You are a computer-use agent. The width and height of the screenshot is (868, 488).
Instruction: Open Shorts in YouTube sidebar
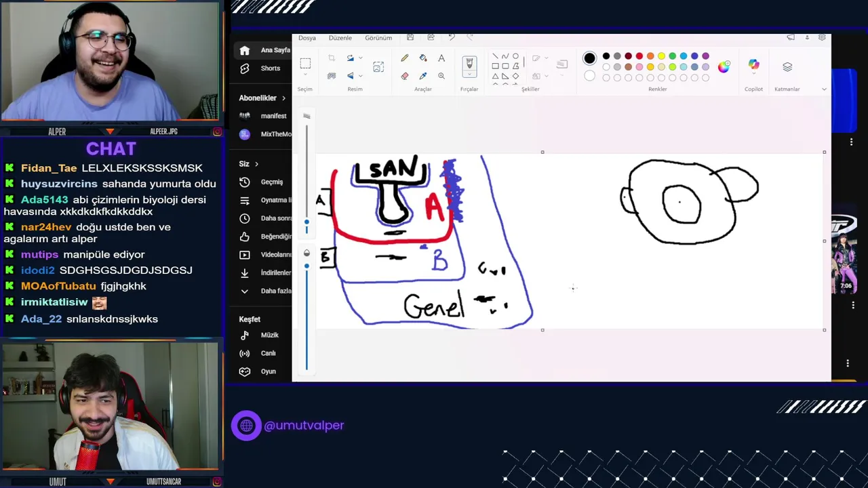tap(262, 68)
